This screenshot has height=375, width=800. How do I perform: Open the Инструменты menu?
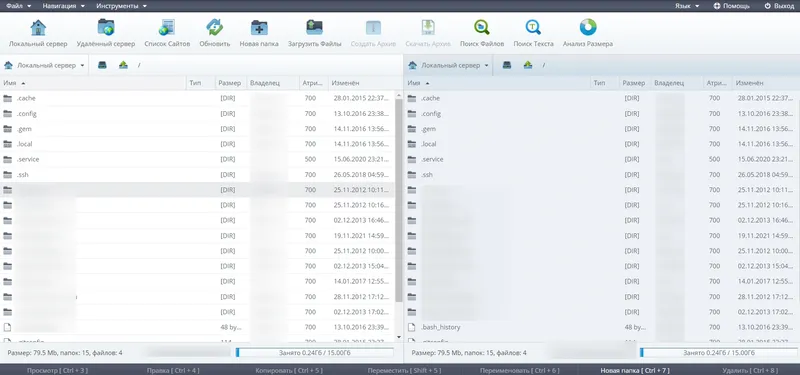coord(121,6)
